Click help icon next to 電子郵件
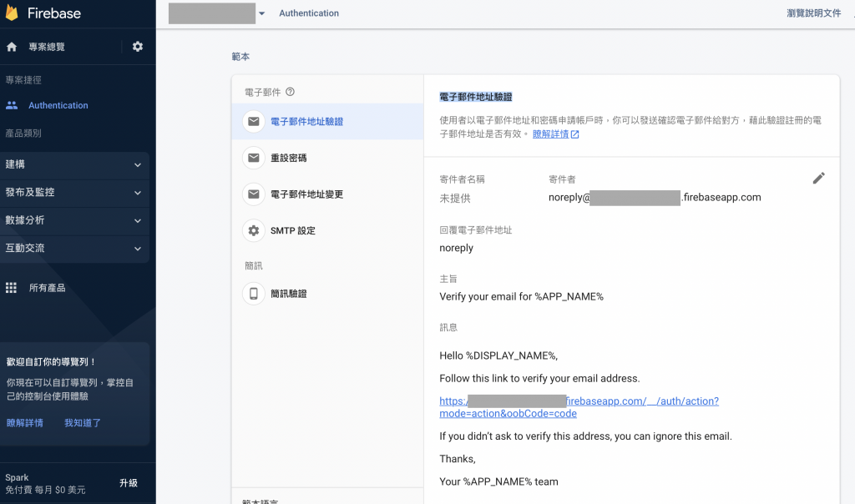Viewport: 855px width, 504px height. tap(290, 92)
